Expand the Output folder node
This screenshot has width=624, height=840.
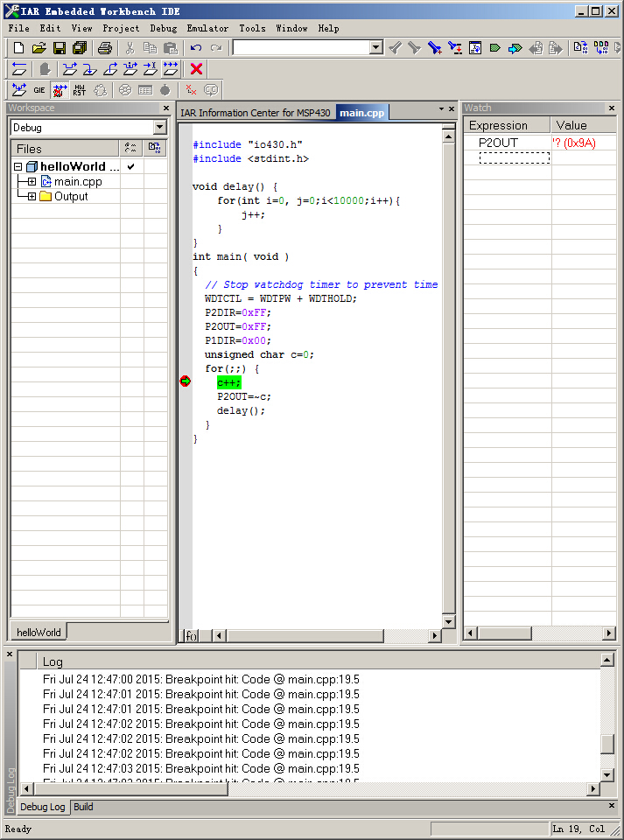[32, 197]
